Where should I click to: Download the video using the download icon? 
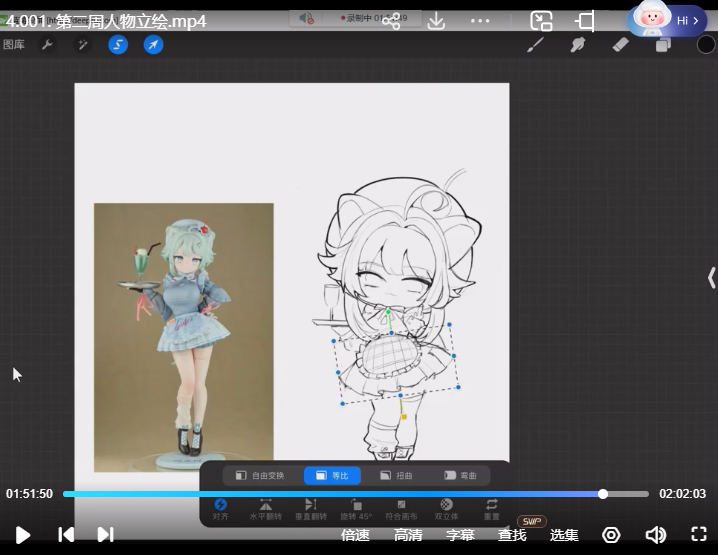(436, 20)
